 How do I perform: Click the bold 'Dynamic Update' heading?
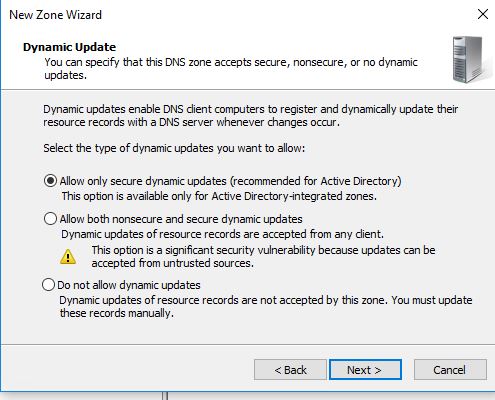(69, 47)
